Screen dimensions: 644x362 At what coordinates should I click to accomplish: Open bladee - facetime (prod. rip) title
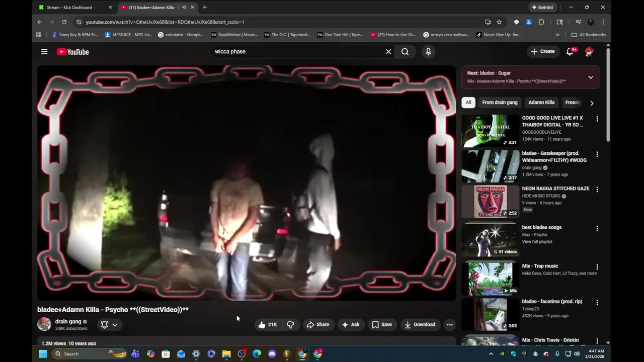coord(552,302)
